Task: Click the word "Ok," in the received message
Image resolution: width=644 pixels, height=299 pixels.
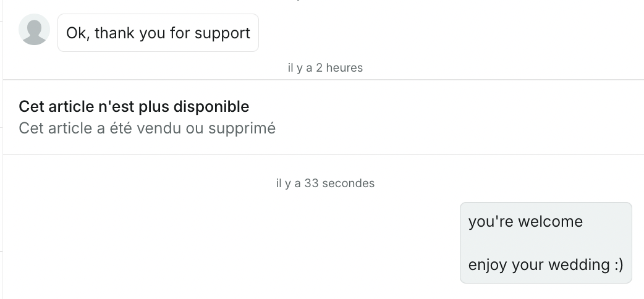Action: point(78,33)
